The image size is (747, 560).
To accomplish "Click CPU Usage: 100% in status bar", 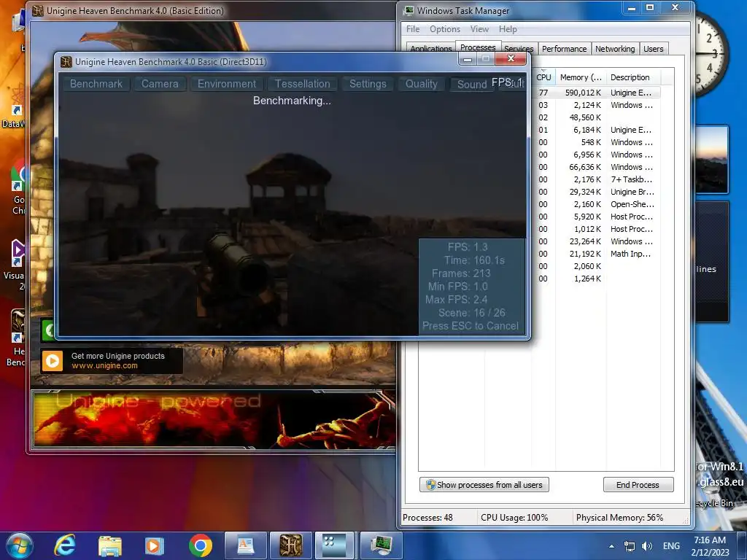I will (x=514, y=517).
